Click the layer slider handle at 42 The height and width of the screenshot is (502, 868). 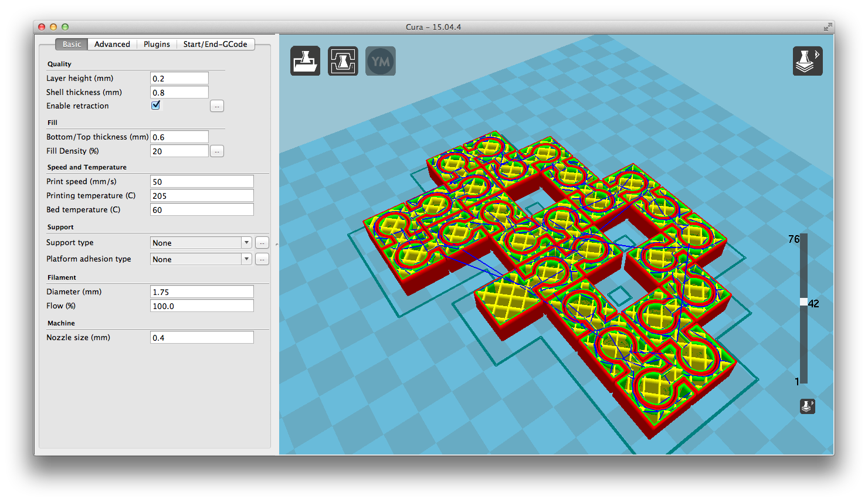(803, 302)
